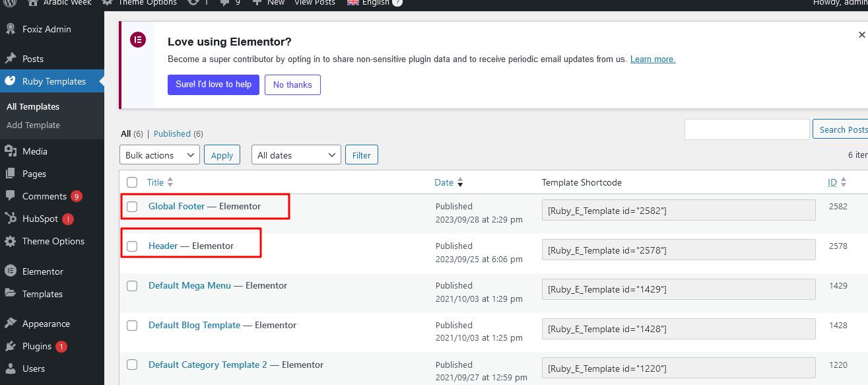Image resolution: width=868 pixels, height=385 pixels.
Task: Click the Pages sidebar icon
Action: [x=10, y=174]
